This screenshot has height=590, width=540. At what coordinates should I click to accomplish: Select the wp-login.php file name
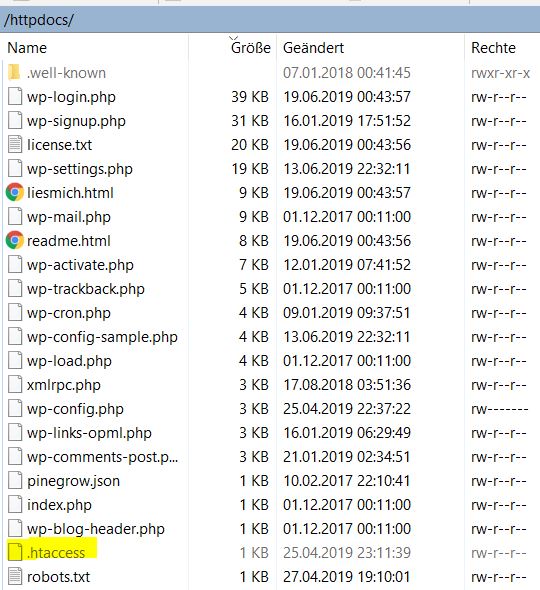point(71,97)
